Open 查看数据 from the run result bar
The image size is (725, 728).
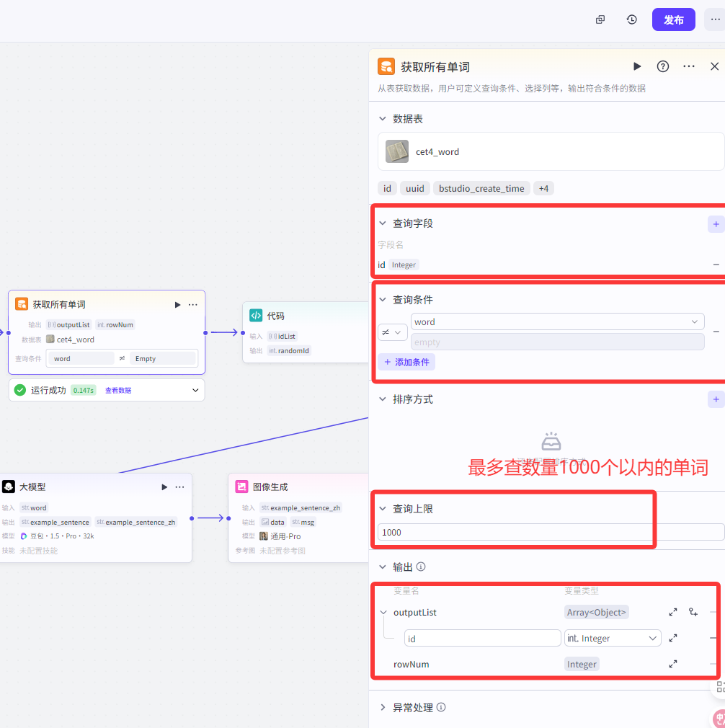click(120, 389)
